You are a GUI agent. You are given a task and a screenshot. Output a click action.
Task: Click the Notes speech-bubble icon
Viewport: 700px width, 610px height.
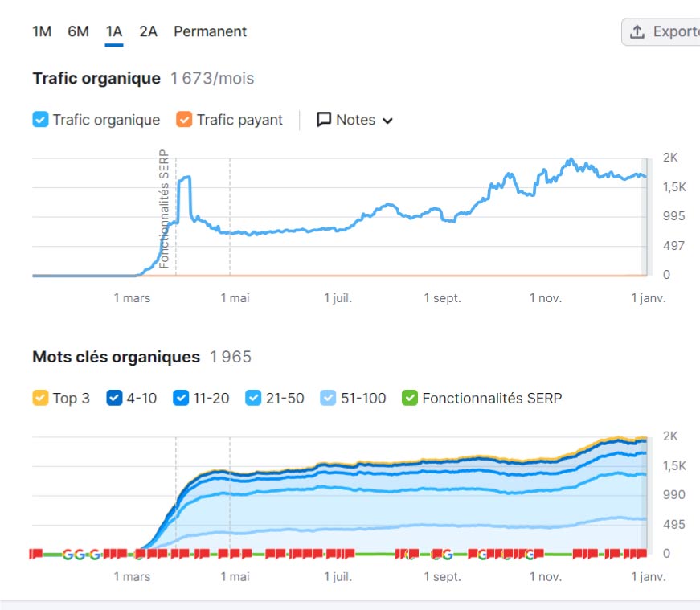[x=324, y=119]
